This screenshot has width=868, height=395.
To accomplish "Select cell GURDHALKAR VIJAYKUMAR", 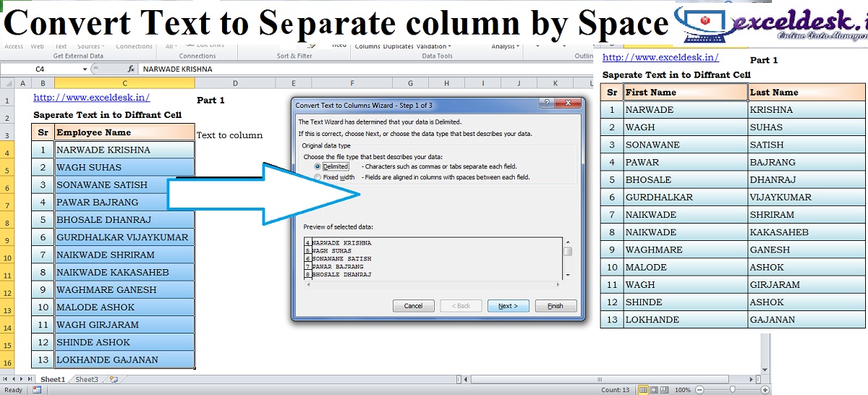I will (124, 237).
